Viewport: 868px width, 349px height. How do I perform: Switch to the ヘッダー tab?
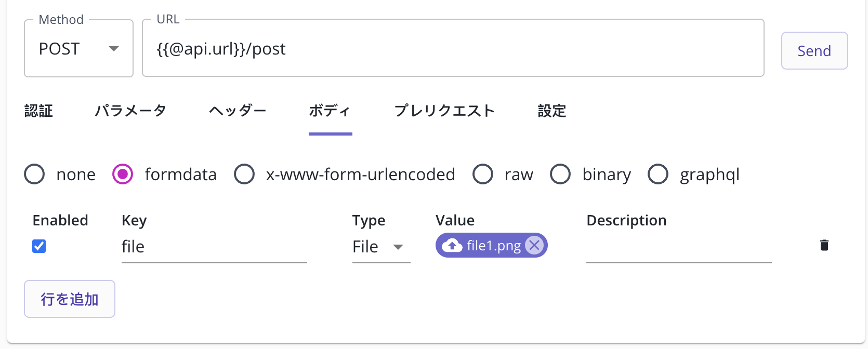tap(238, 111)
